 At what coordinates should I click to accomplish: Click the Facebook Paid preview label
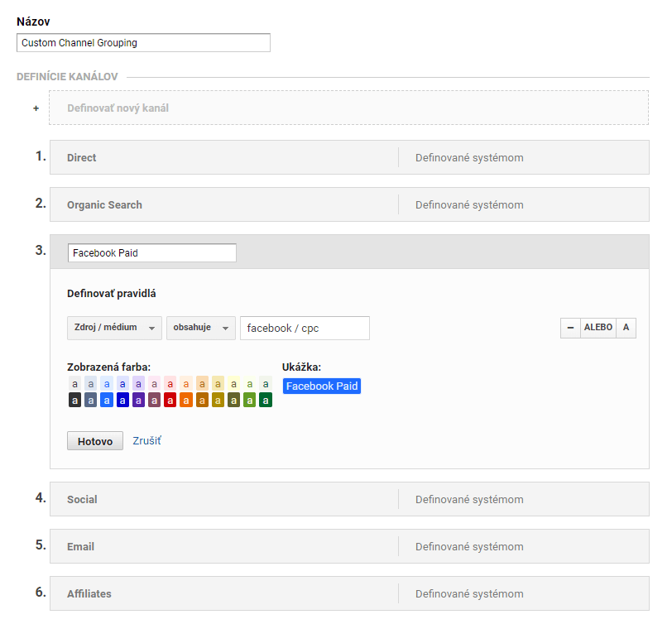tap(322, 386)
